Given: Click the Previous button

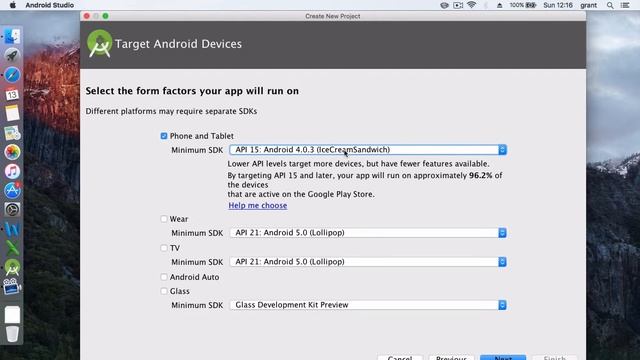Looking at the screenshot, I should tap(451, 357).
